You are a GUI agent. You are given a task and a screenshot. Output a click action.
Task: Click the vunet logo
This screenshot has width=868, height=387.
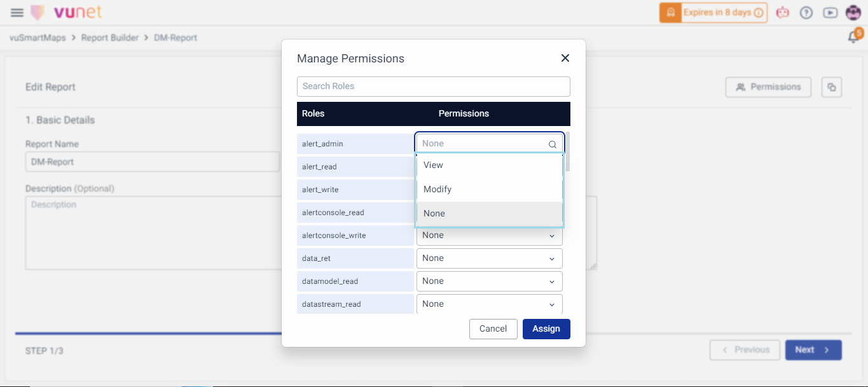(x=67, y=13)
